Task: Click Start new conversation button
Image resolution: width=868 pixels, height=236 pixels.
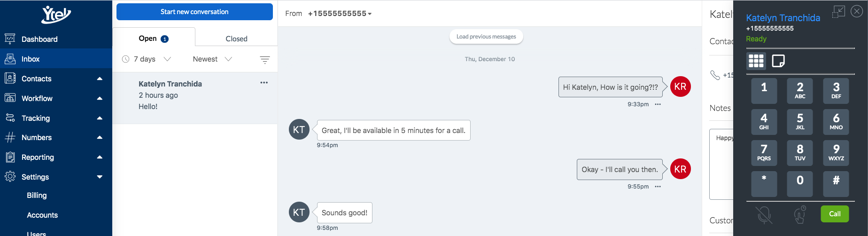Action: pos(194,12)
